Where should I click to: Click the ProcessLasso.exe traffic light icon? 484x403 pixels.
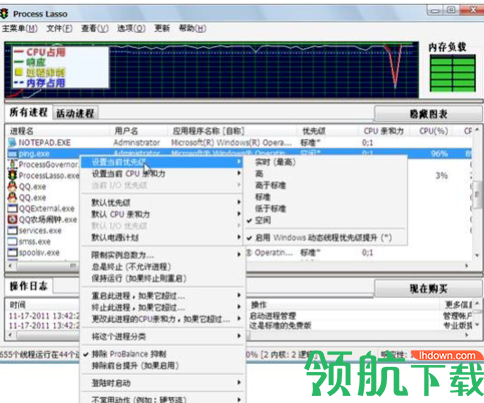pyautogui.click(x=12, y=175)
